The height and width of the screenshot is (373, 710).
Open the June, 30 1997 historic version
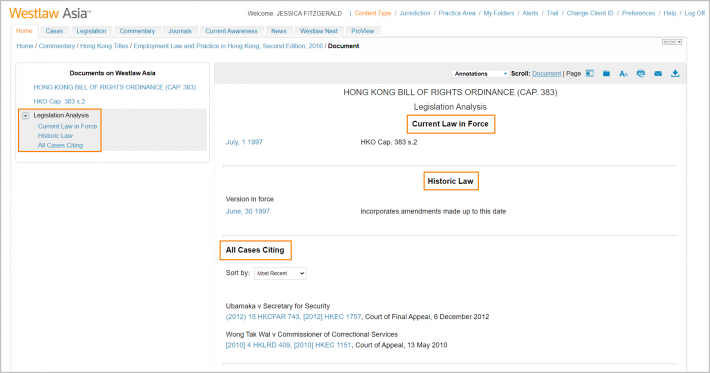coord(248,211)
